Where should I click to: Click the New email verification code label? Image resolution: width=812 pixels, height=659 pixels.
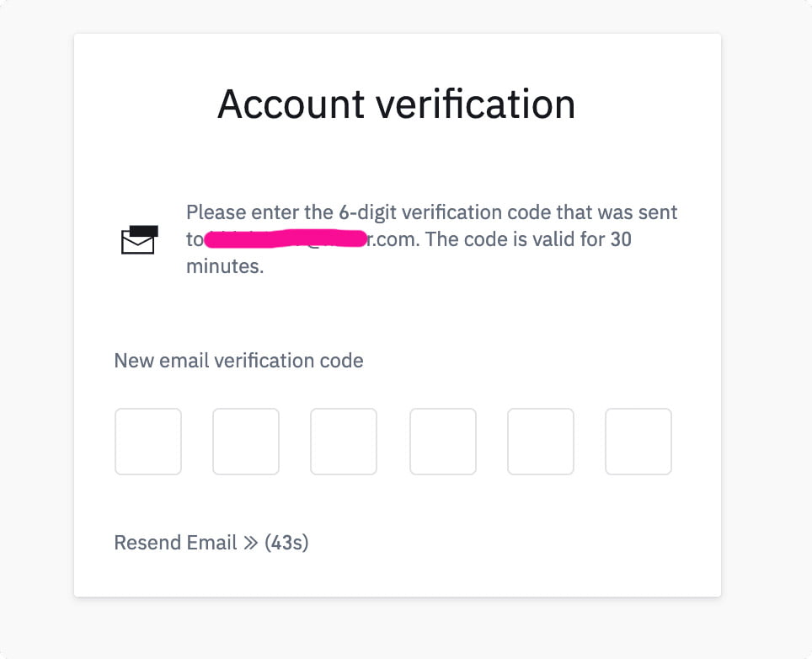pyautogui.click(x=238, y=361)
